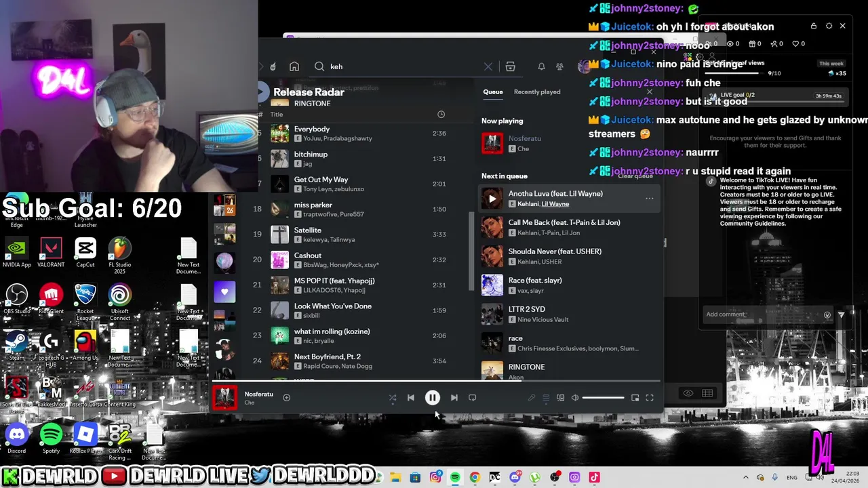Image resolution: width=868 pixels, height=488 pixels.
Task: Open Discord from the desktop
Action: (x=17, y=437)
